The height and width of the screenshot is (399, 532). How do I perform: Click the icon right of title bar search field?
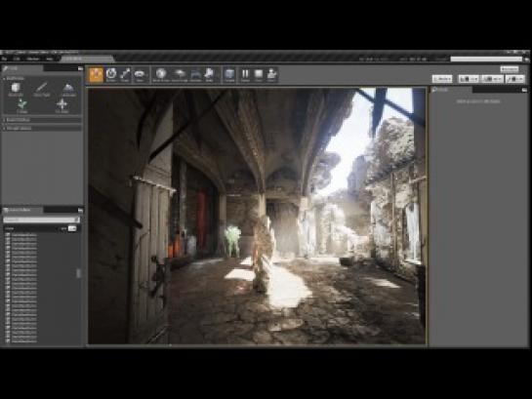click(x=526, y=59)
